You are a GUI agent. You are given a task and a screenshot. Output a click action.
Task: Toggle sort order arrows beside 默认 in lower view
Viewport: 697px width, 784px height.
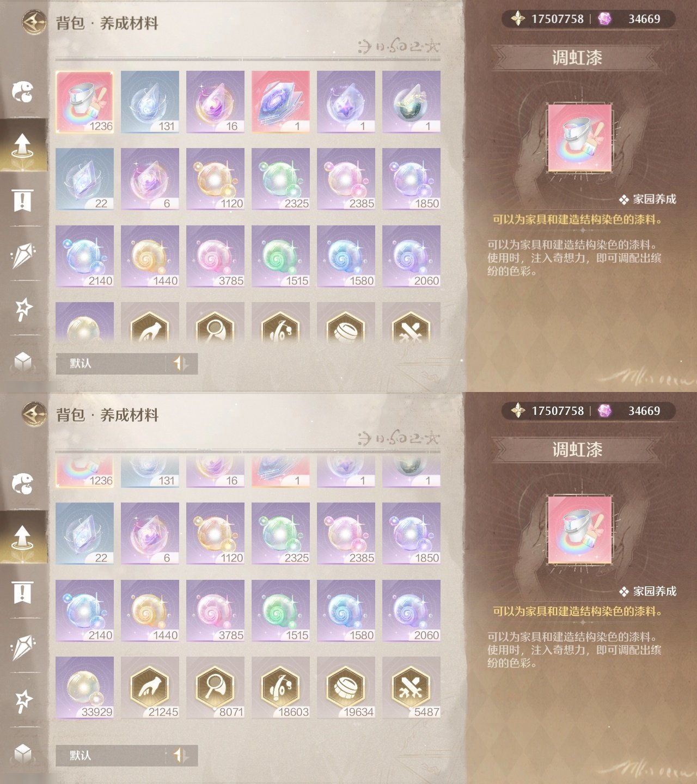tap(181, 755)
